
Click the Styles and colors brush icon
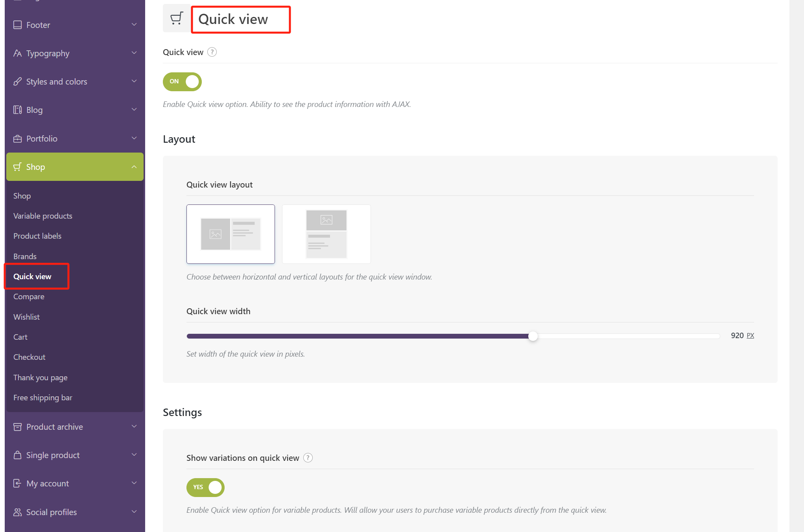17,82
